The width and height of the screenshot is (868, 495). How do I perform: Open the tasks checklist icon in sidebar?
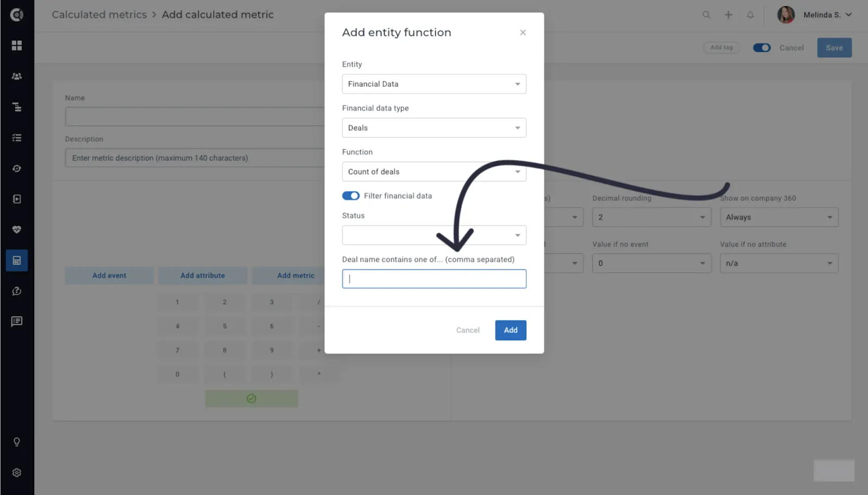coord(17,138)
